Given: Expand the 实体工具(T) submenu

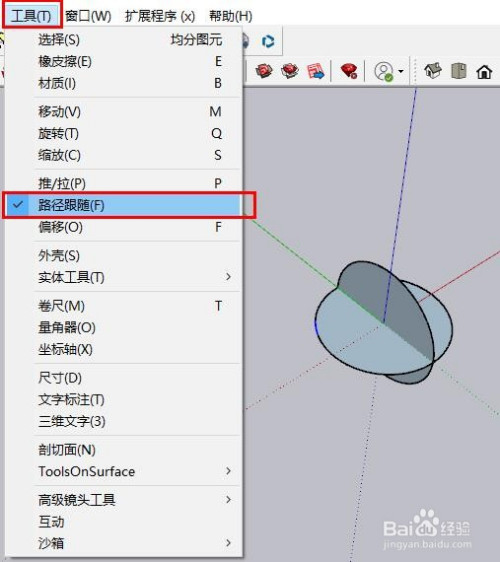Looking at the screenshot, I should click(124, 277).
